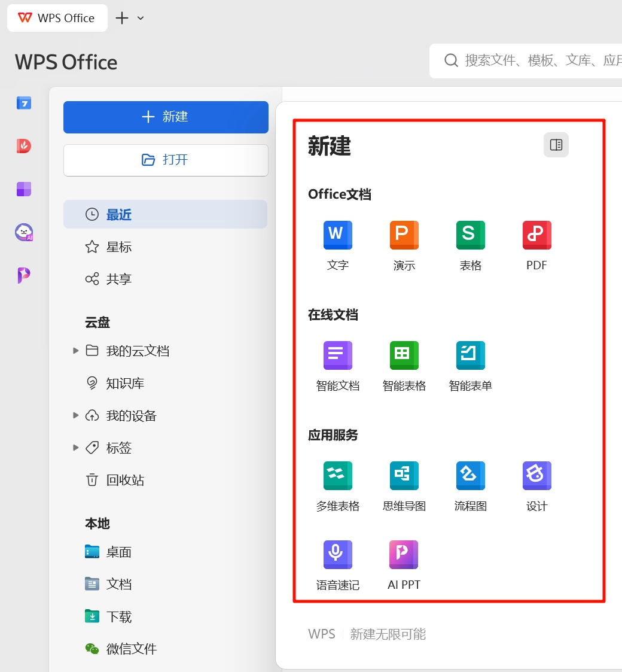Click the 新建无限可能 footer text
622x672 pixels.
(388, 634)
